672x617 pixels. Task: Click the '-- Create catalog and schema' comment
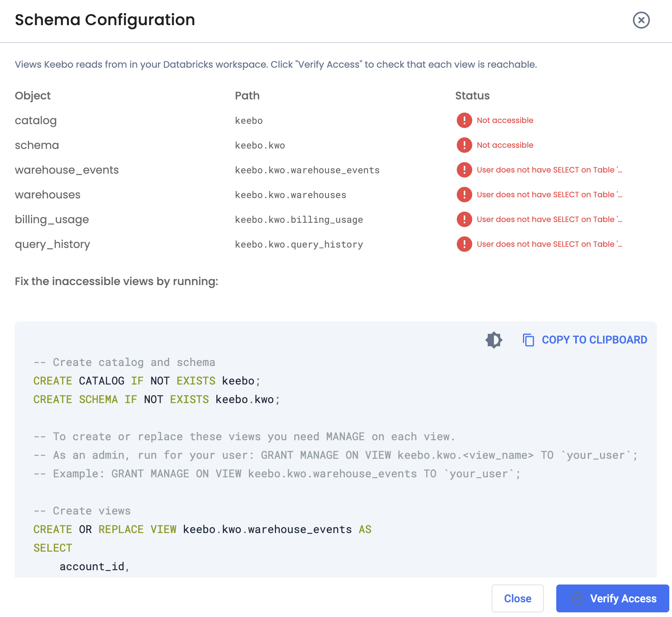tap(124, 362)
